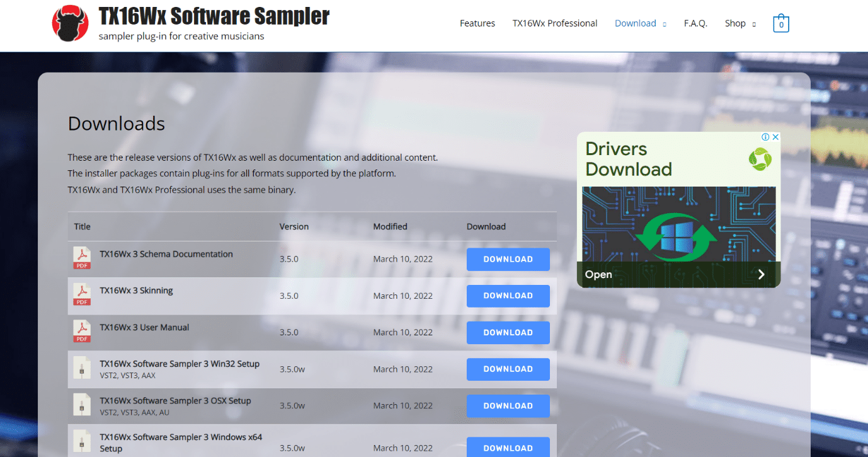Click the green recycle logo in ad
Image resolution: width=868 pixels, height=457 pixels.
(760, 159)
